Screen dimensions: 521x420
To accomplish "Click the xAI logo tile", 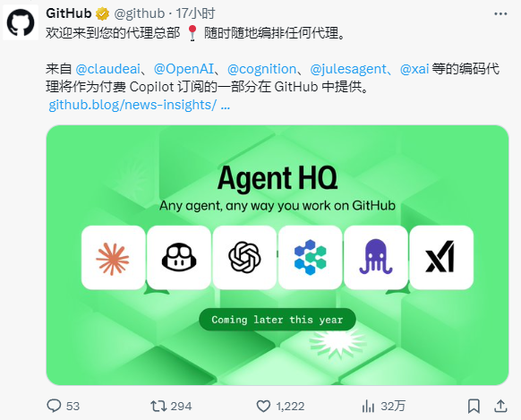I will click(x=441, y=258).
